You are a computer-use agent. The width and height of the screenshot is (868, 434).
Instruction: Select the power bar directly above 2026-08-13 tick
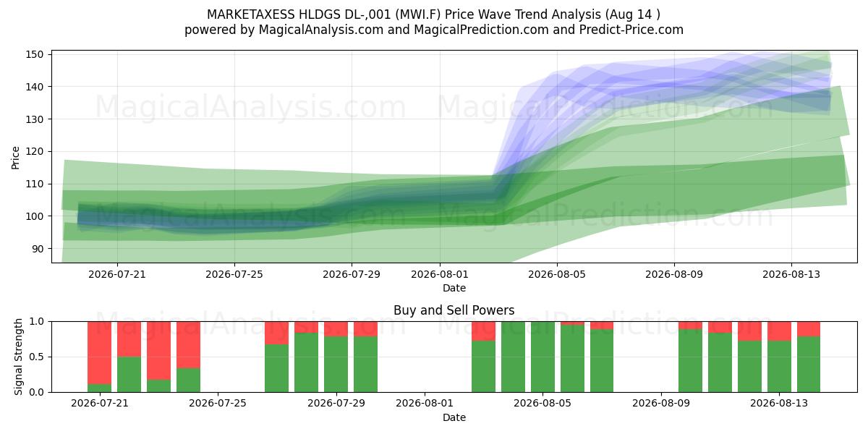tap(779, 357)
